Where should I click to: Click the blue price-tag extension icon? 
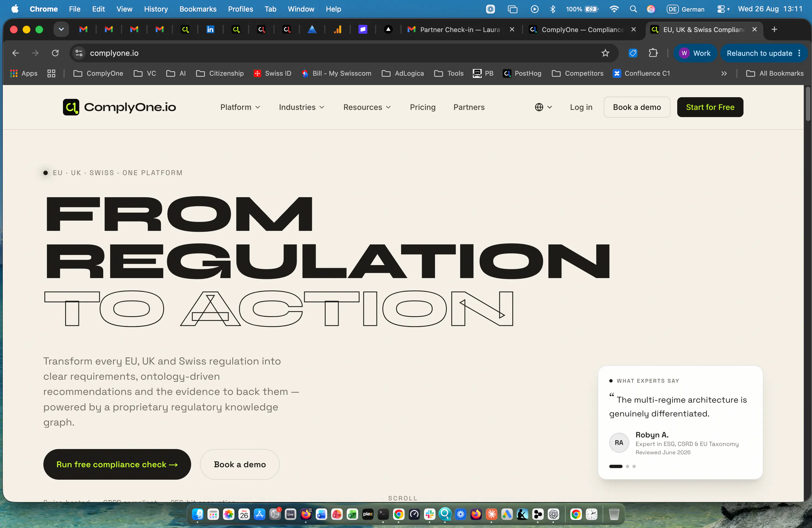(x=633, y=53)
